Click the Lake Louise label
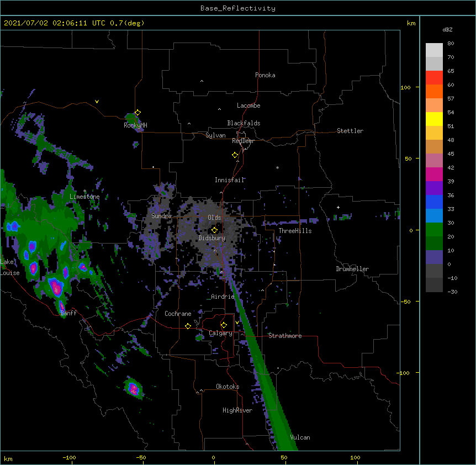Viewport: 476px width, 465px height. 10,267
